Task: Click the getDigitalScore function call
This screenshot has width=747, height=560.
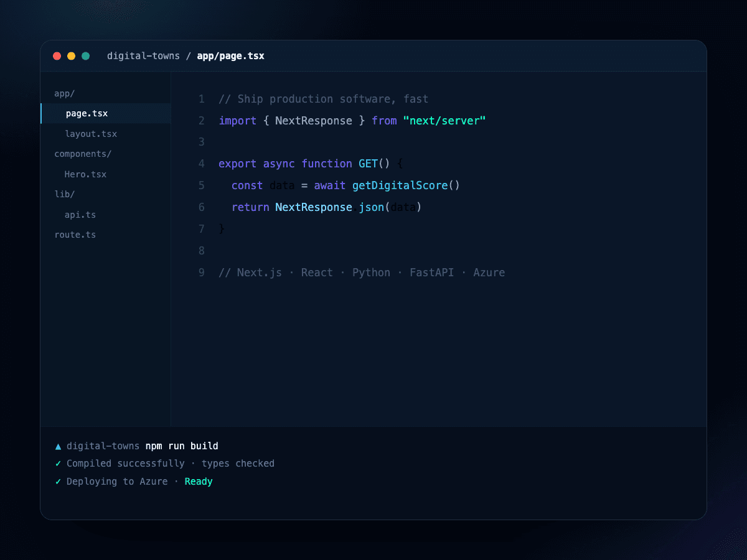Action: [400, 185]
